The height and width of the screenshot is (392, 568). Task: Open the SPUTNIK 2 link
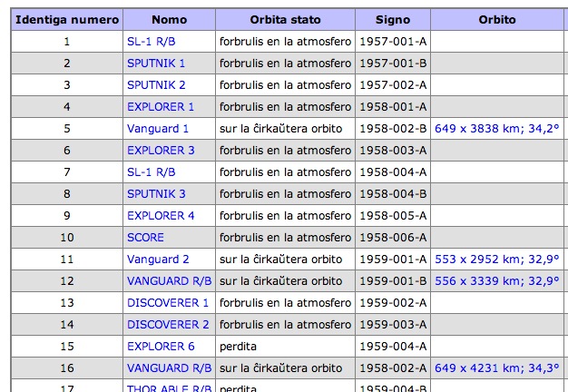[x=156, y=85]
